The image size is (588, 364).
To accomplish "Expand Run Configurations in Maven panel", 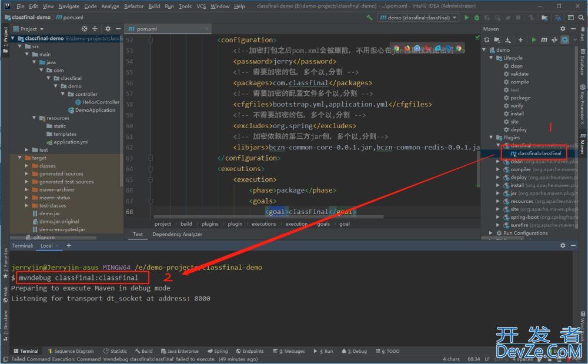I will tap(491, 233).
